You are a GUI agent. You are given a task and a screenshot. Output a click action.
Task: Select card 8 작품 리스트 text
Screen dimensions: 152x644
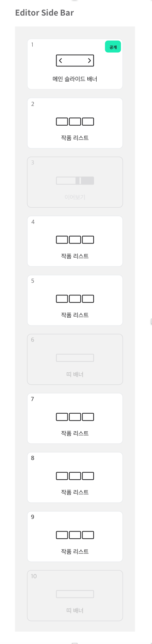[x=75, y=492]
